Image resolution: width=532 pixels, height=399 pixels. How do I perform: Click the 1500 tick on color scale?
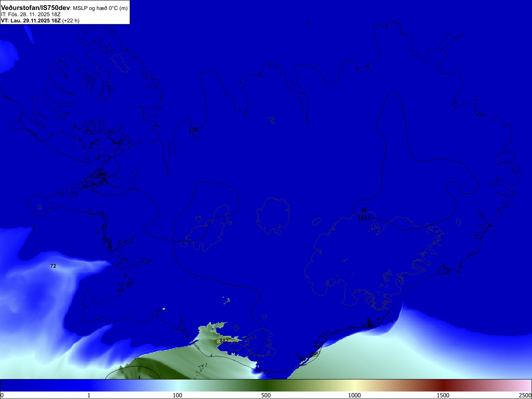click(x=443, y=395)
